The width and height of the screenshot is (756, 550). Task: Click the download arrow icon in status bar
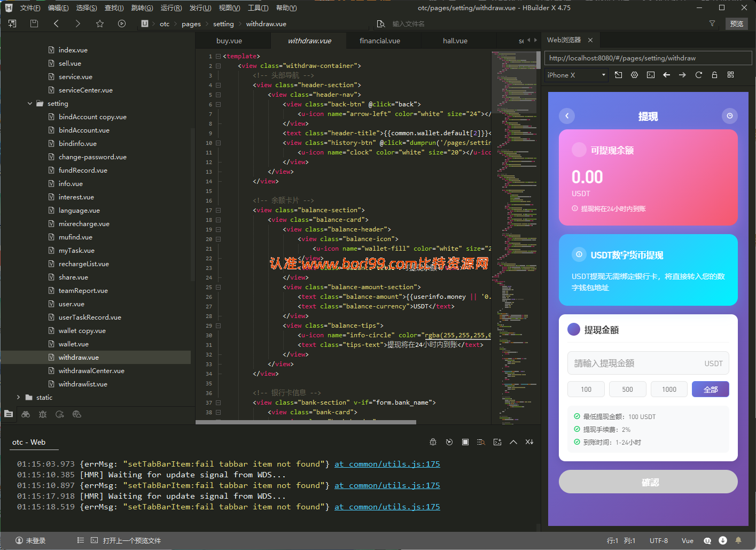[723, 540]
